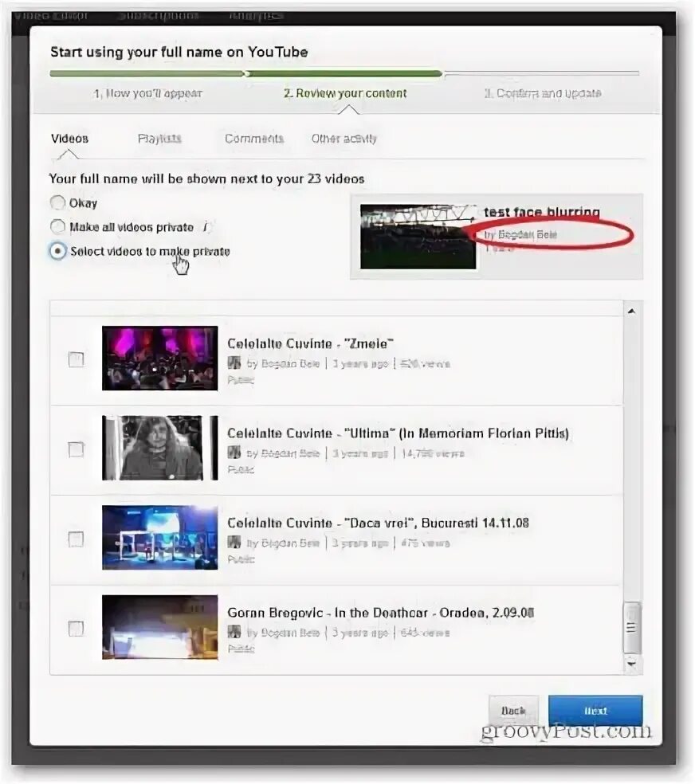Select videos to make private radio button
The image size is (695, 784).
(58, 251)
